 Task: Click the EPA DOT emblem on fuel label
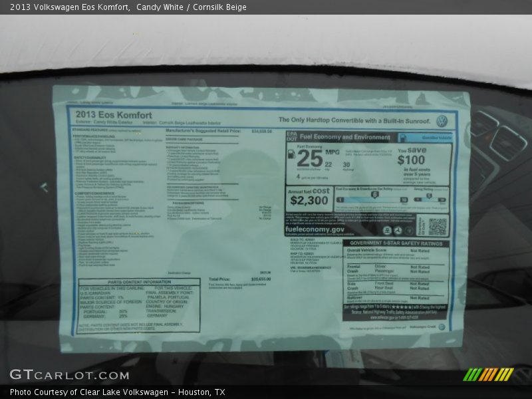click(291, 136)
